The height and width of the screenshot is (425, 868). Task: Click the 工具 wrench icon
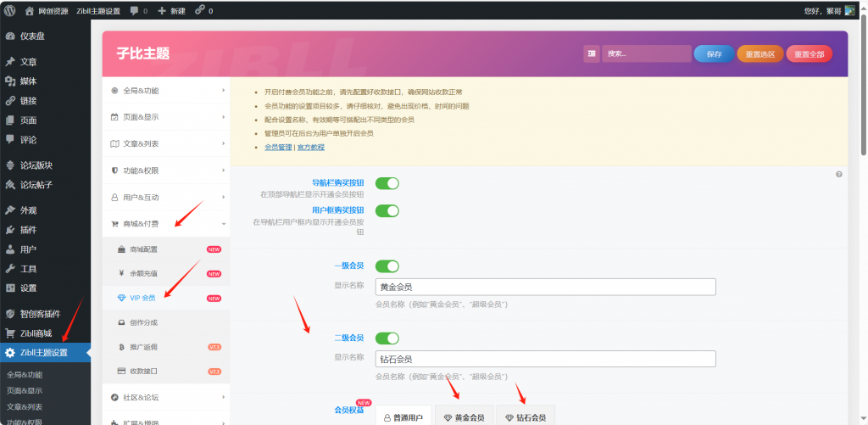[10, 269]
